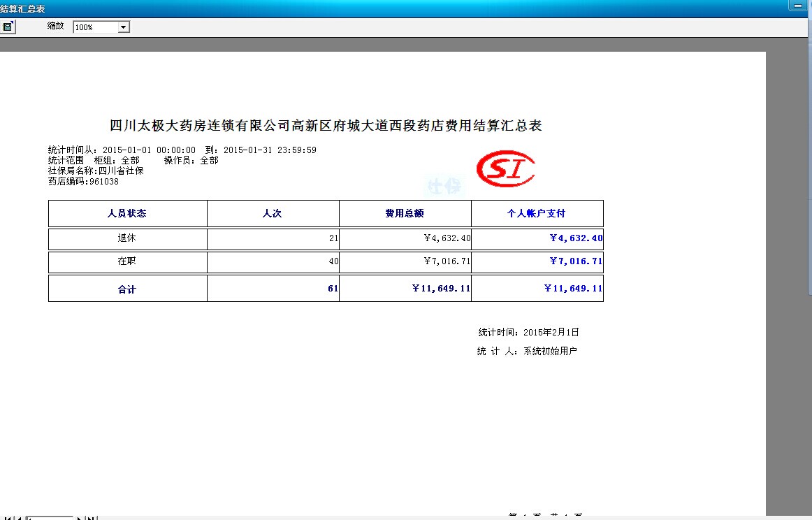Click the 药店编码:961038 line

point(83,181)
